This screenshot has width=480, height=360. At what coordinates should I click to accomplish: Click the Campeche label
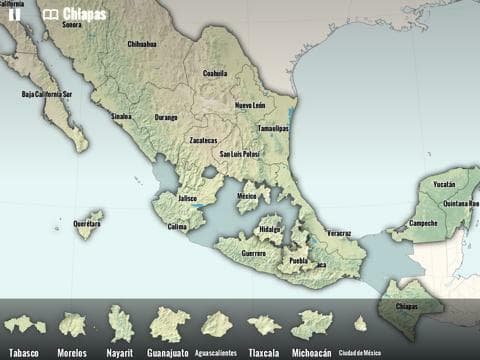tap(423, 223)
